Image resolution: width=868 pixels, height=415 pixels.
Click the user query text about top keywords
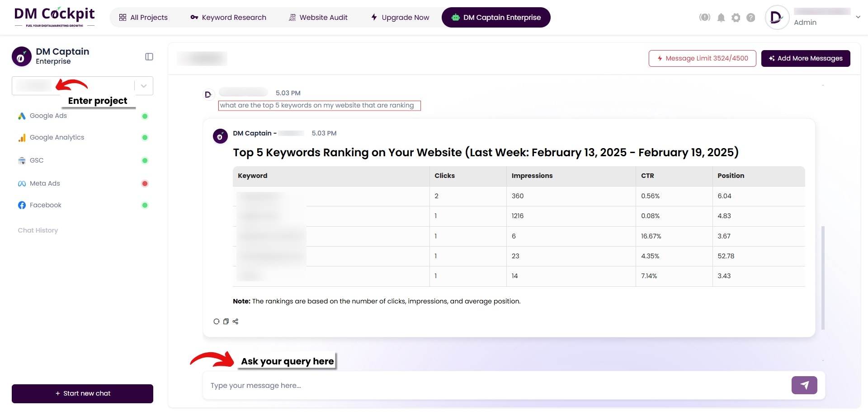[317, 105]
